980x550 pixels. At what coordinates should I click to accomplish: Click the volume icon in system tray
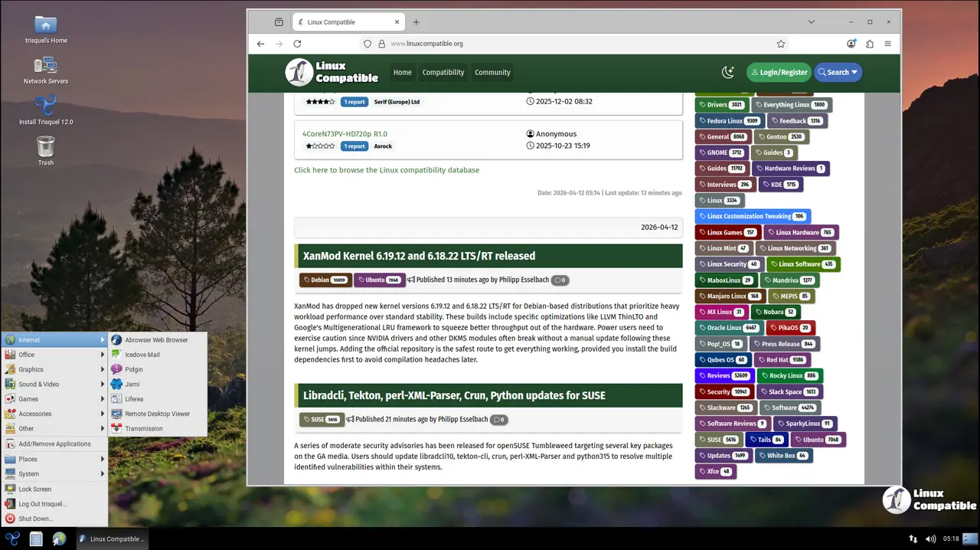pyautogui.click(x=930, y=539)
